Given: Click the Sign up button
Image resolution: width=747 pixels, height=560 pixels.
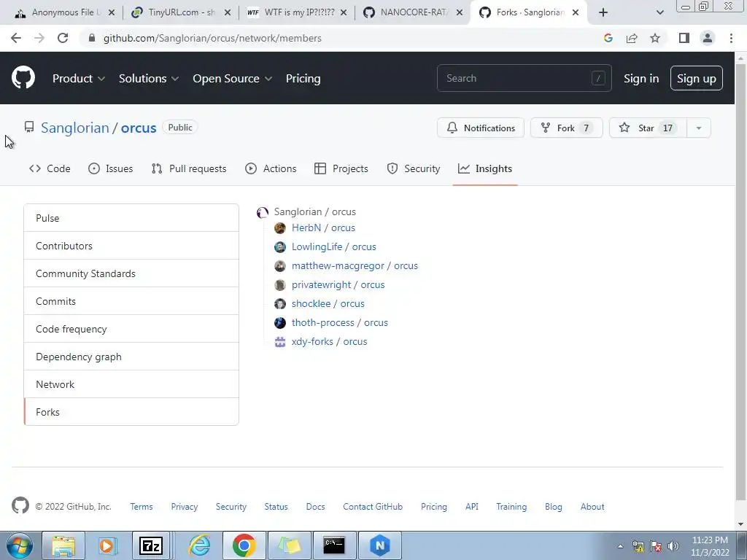Looking at the screenshot, I should 697,78.
